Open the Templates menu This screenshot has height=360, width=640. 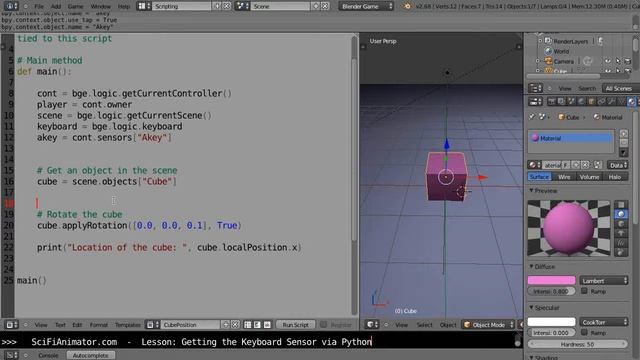point(127,325)
